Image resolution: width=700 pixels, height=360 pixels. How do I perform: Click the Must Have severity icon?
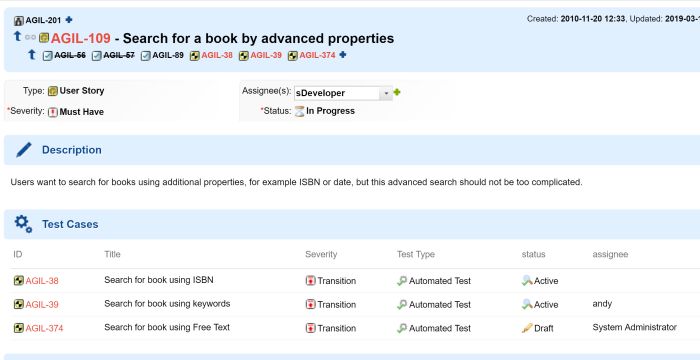(53, 112)
